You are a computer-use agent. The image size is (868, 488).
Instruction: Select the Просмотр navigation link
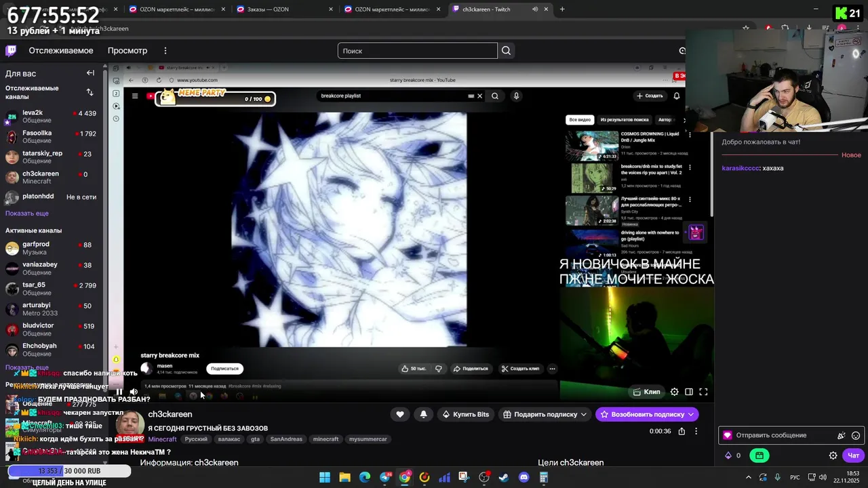point(127,51)
